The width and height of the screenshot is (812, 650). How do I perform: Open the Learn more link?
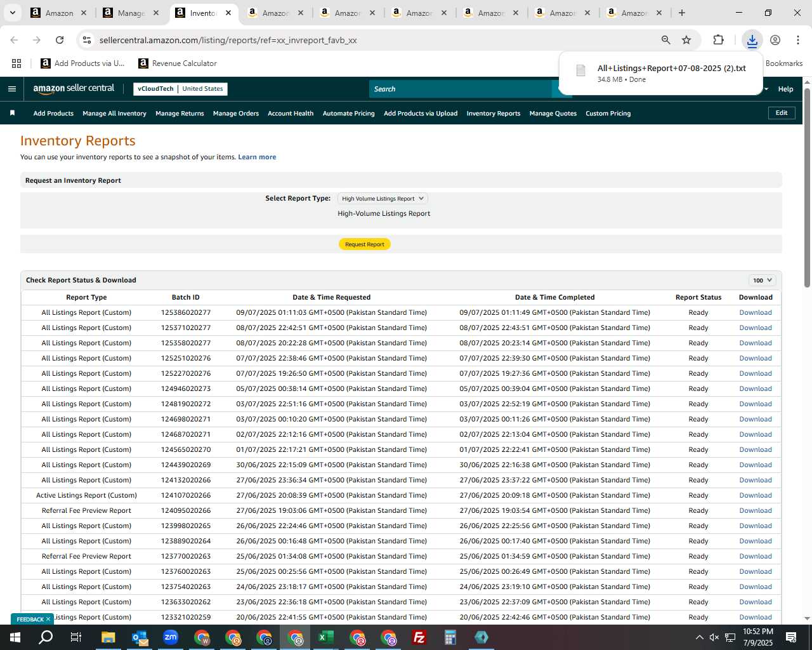pyautogui.click(x=257, y=157)
